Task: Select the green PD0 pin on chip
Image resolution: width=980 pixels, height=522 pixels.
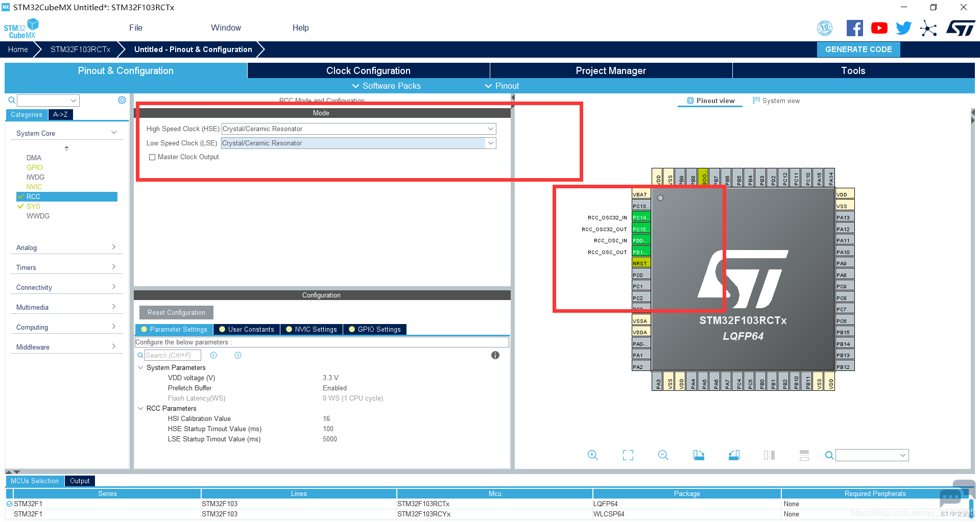Action: (x=641, y=240)
